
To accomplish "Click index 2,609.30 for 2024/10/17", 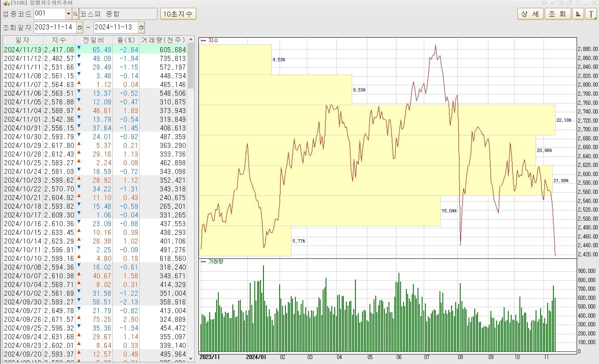I will [x=59, y=215].
